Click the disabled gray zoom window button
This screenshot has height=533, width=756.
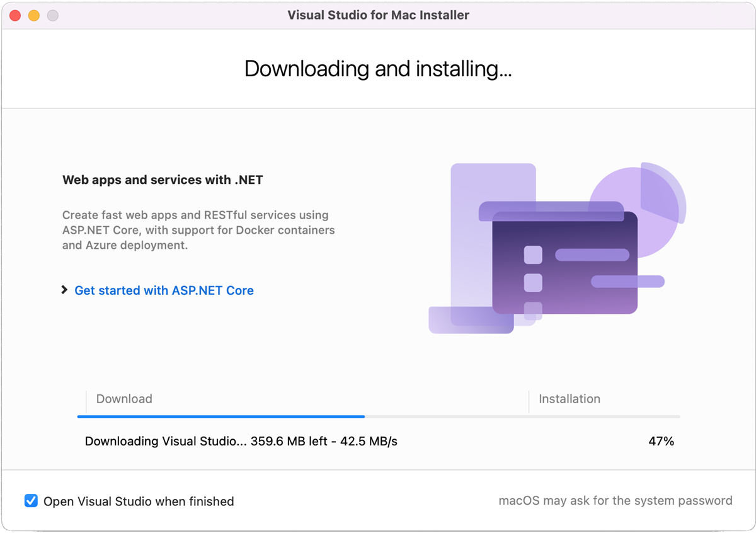[53, 15]
